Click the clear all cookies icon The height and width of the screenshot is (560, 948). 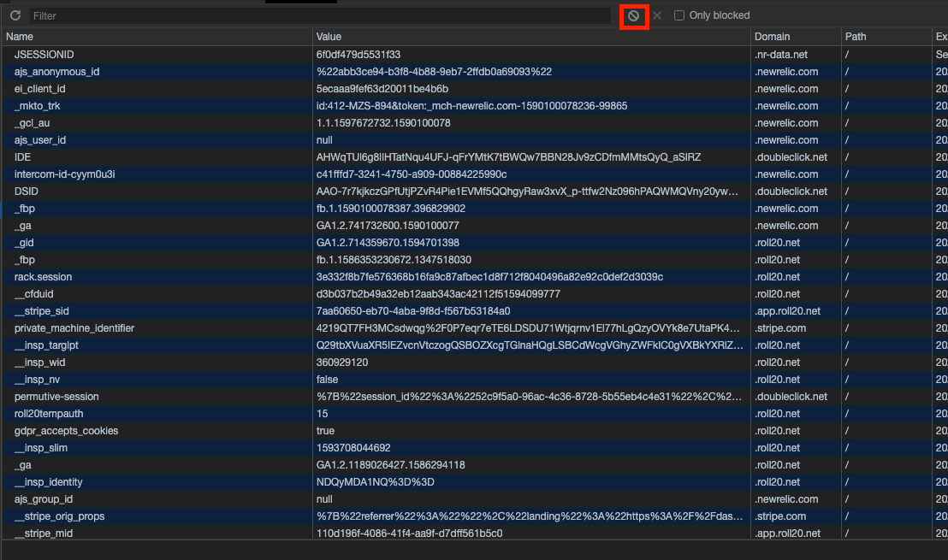[x=634, y=16]
